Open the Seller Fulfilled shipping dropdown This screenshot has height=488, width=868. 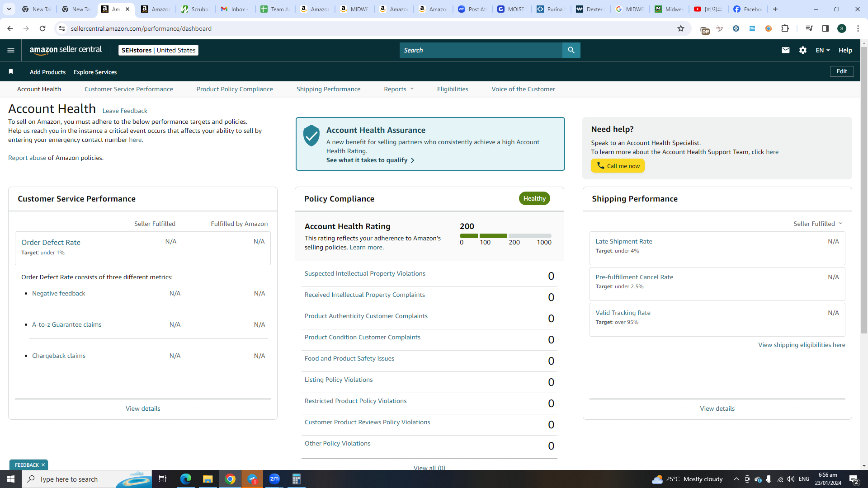(818, 224)
